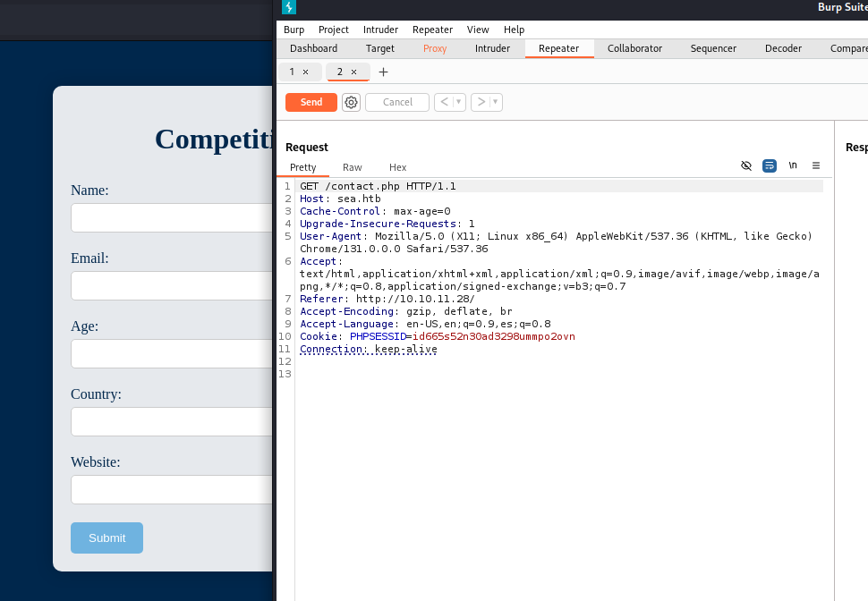Image resolution: width=868 pixels, height=601 pixels.
Task: Click the Submit button on form
Action: (x=106, y=538)
